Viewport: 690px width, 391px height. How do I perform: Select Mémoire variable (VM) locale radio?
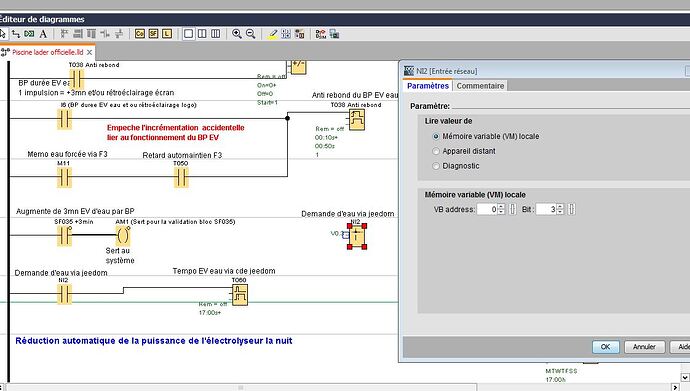click(x=436, y=137)
